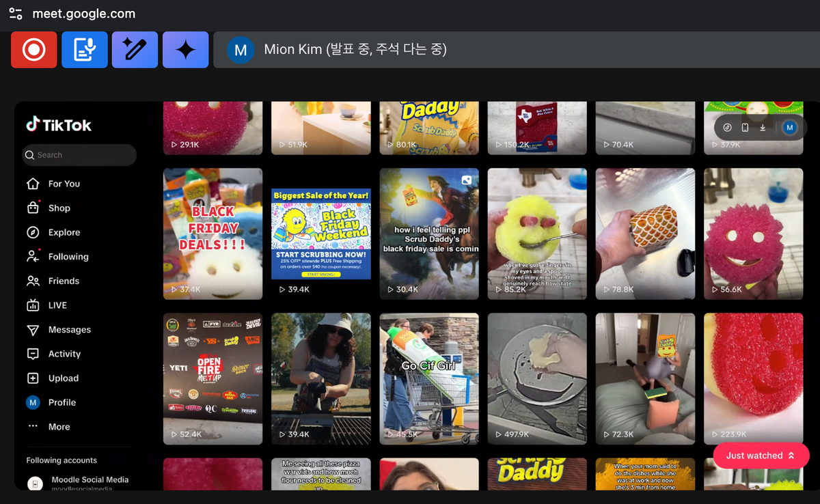820x504 pixels.
Task: Click the TikTok icon in the floating toolbar
Action: point(726,127)
